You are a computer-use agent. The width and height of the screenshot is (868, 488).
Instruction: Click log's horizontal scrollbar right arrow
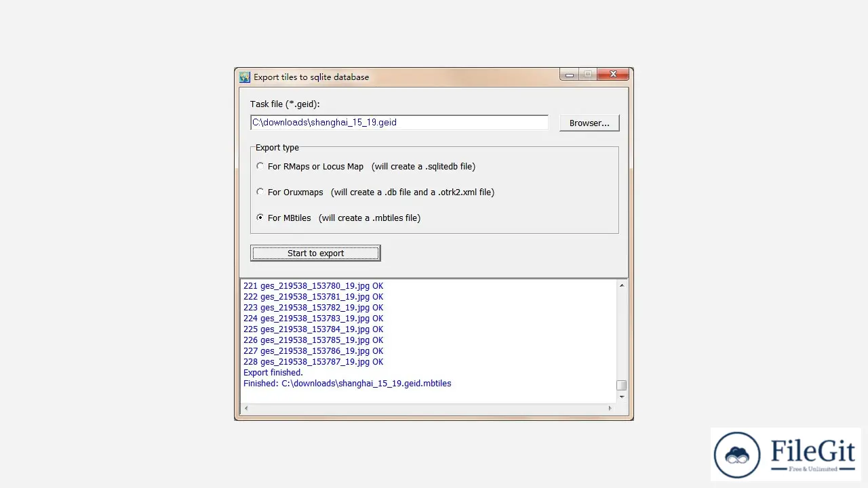[x=610, y=408]
